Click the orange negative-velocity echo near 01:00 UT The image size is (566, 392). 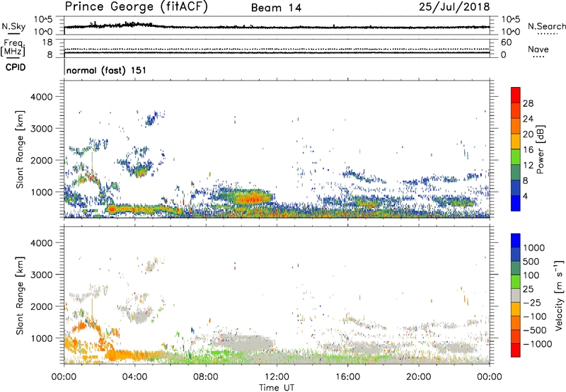pyautogui.click(x=83, y=328)
